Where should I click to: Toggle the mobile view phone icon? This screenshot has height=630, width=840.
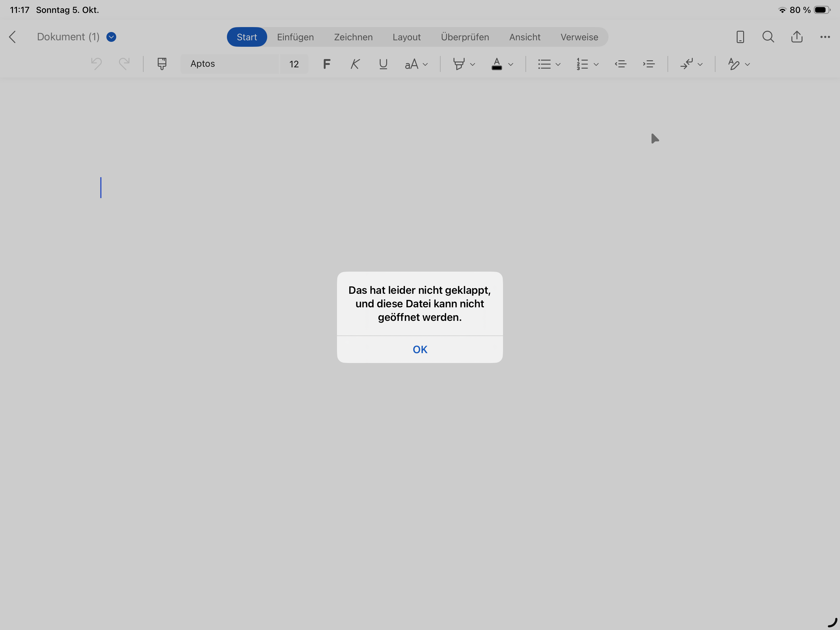point(740,37)
